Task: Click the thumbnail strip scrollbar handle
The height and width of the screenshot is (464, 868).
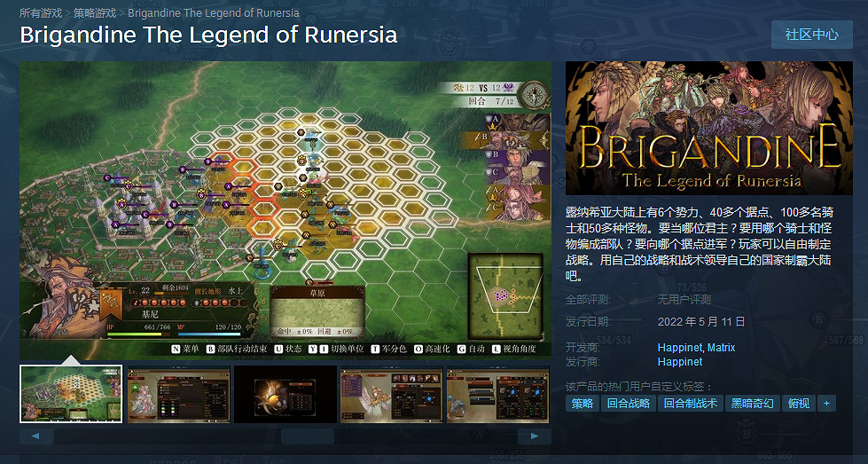Action: coord(308,436)
